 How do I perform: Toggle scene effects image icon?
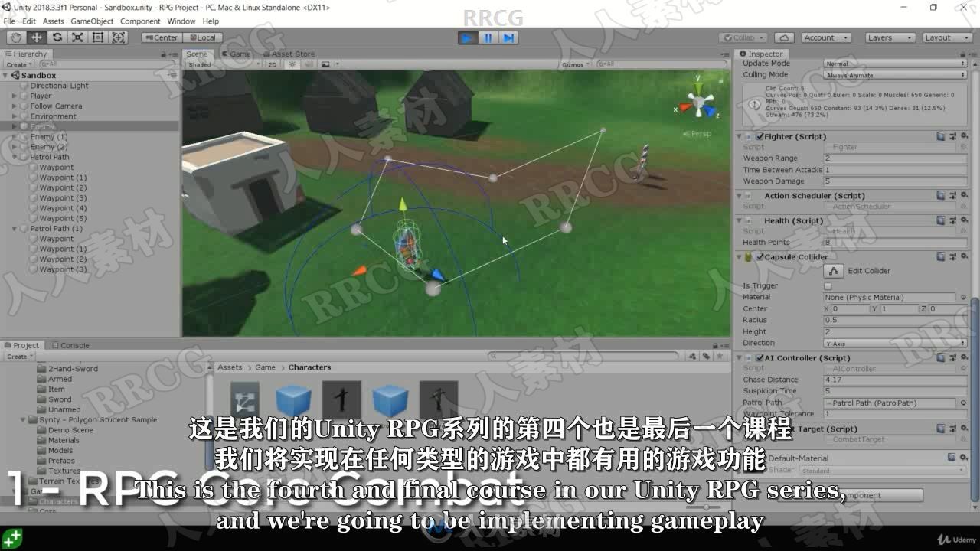(x=325, y=65)
